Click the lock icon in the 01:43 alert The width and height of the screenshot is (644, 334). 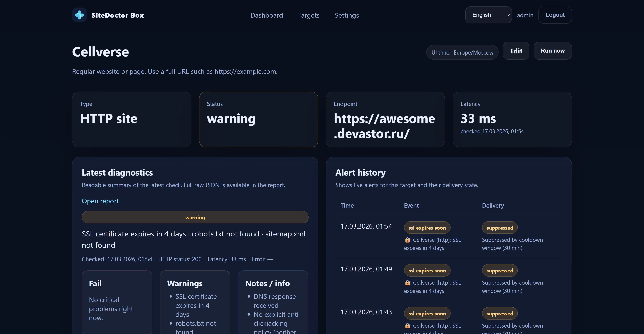point(408,326)
